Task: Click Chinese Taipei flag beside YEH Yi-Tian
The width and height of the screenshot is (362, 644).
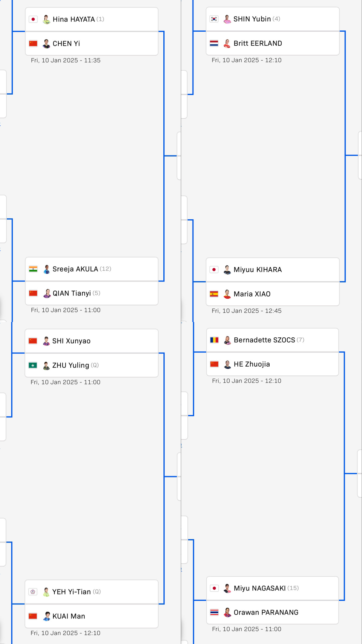Action: [x=33, y=592]
